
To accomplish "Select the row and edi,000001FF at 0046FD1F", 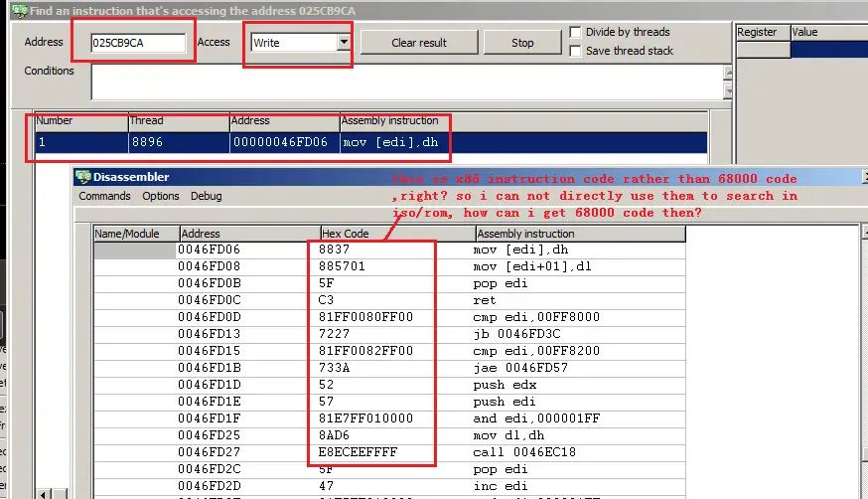I will pos(389,418).
